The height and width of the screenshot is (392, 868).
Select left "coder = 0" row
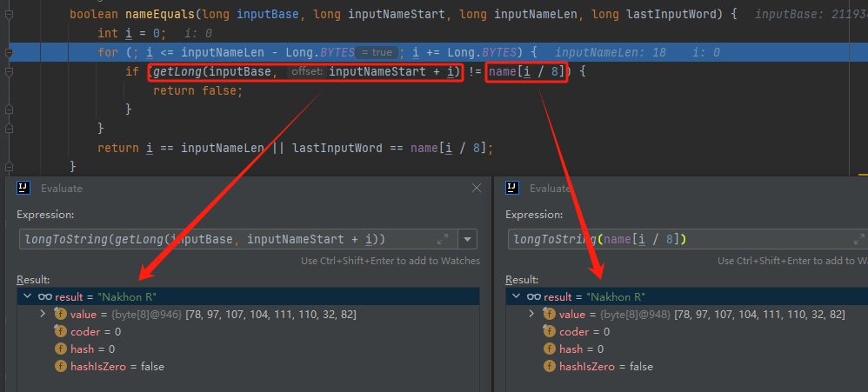coord(248,332)
